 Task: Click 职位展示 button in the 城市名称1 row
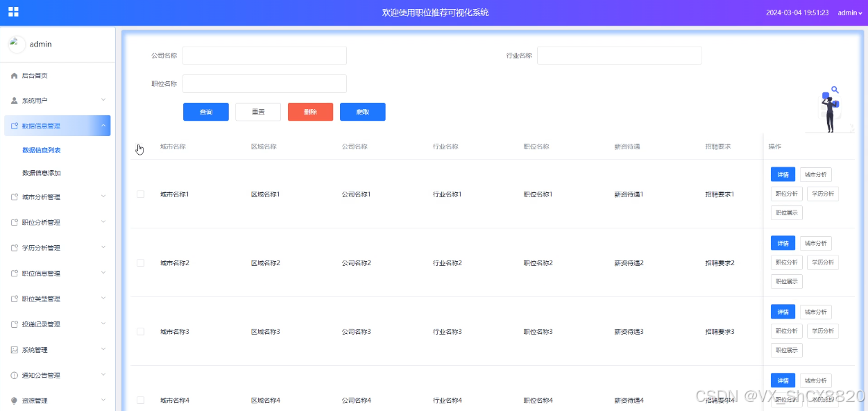pos(787,213)
